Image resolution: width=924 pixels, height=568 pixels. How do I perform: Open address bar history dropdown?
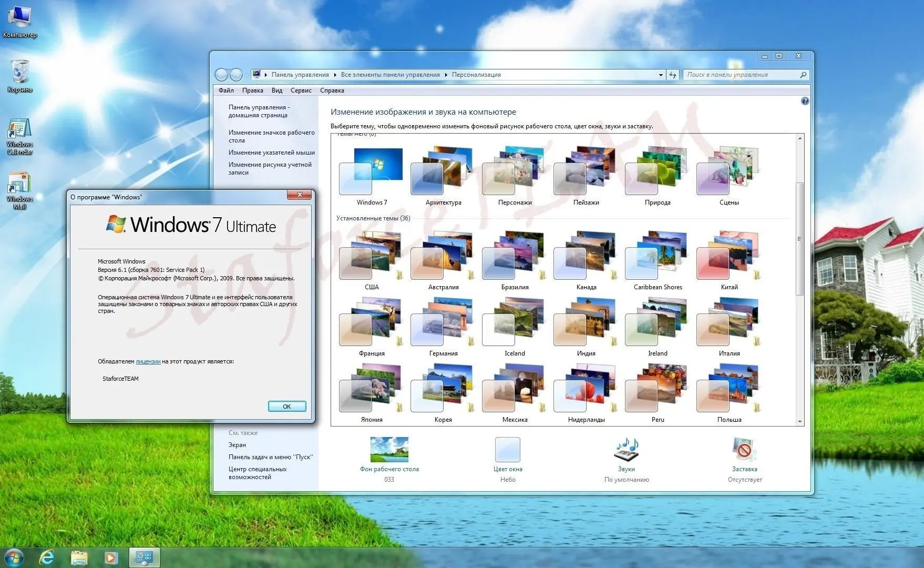pyautogui.click(x=661, y=75)
